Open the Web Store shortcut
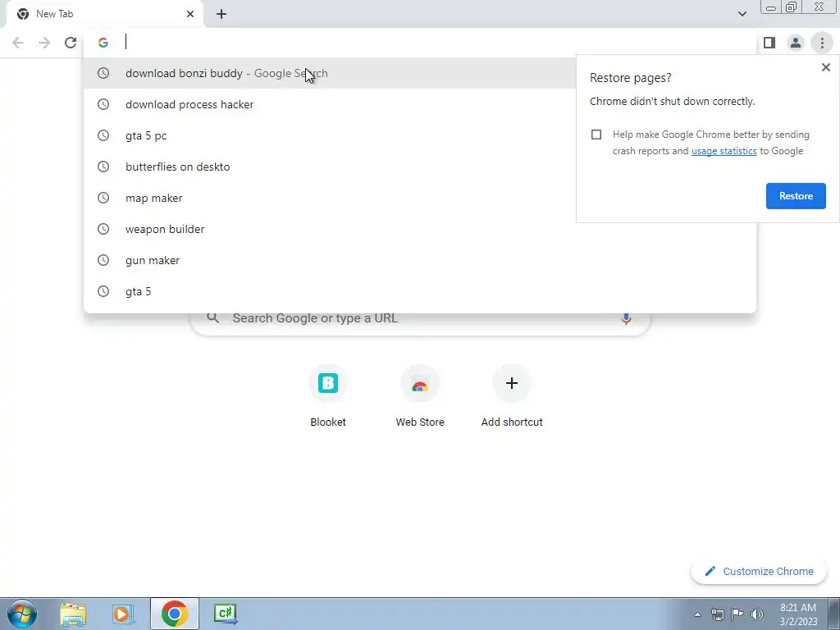 420,398
